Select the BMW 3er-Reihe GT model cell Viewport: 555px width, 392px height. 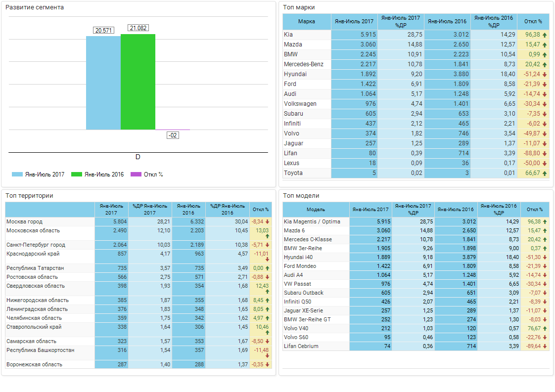[316, 319]
